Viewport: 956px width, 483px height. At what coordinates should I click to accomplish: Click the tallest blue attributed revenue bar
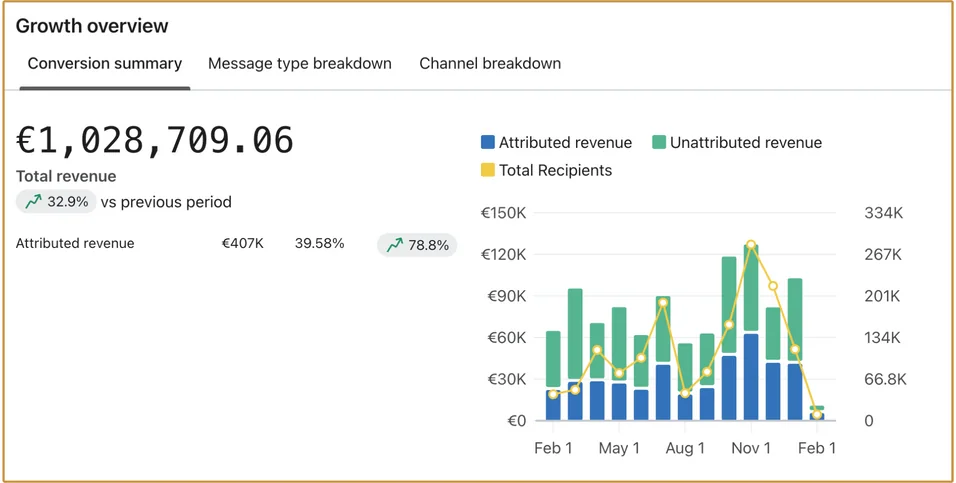tap(751, 377)
